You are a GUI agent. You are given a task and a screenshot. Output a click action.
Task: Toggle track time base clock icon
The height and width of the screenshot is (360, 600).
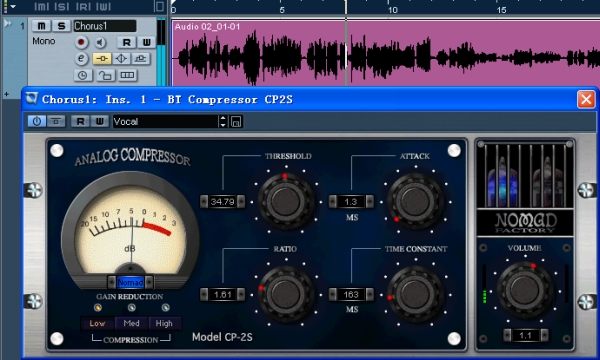83,75
